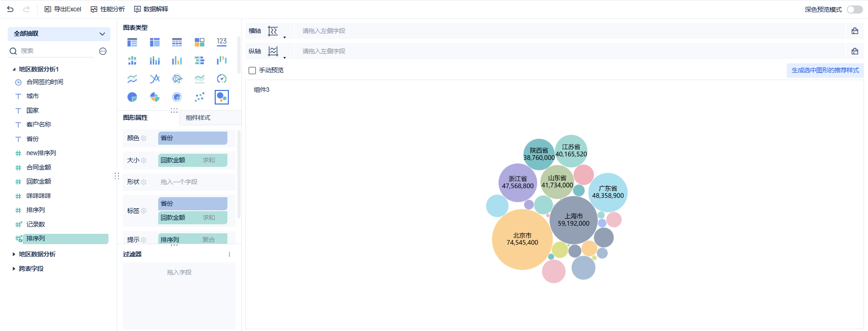Open the 纵轴 axis options dropdown
The width and height of the screenshot is (868, 331).
285,58
